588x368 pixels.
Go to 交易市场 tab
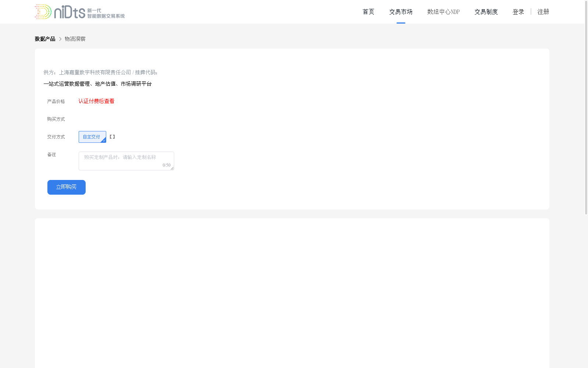[x=401, y=12]
